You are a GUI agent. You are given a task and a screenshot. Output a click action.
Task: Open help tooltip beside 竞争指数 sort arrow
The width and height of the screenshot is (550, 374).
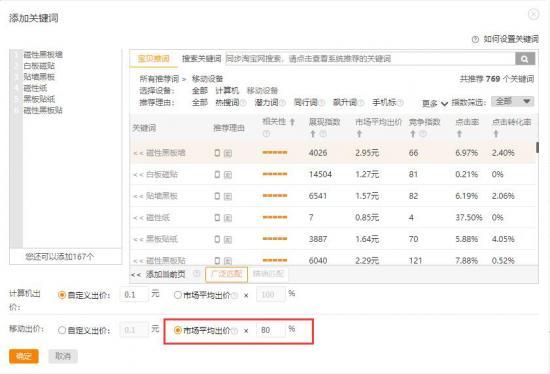point(423,134)
